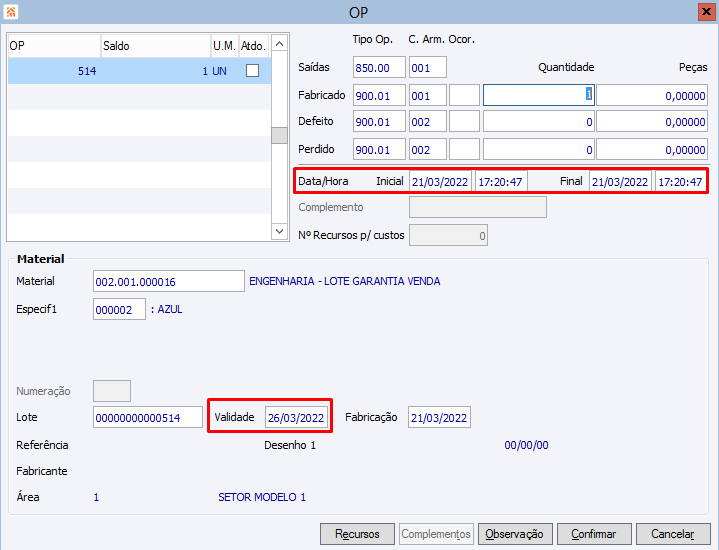Click the Nº Recursos p/ custos field

448,235
